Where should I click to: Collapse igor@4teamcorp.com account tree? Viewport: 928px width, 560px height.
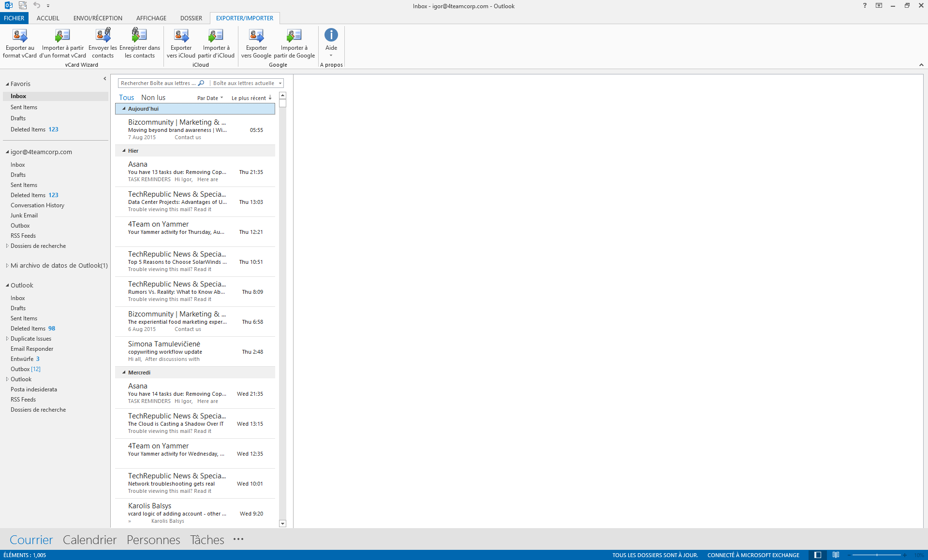tap(7, 152)
